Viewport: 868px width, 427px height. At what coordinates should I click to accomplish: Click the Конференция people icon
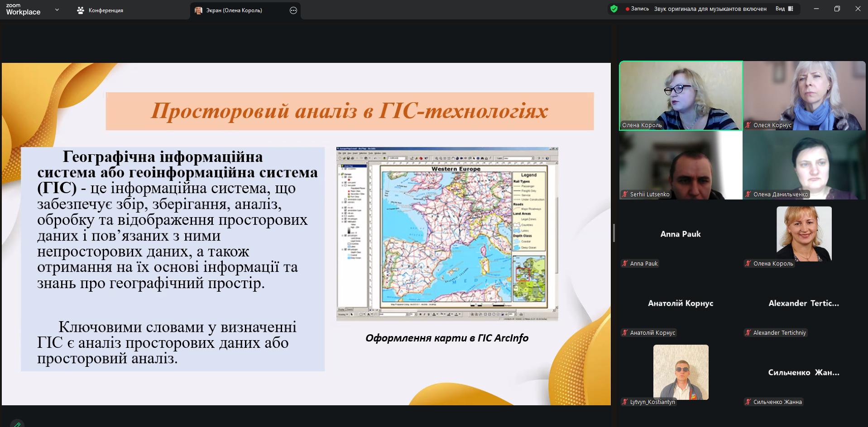pos(81,10)
